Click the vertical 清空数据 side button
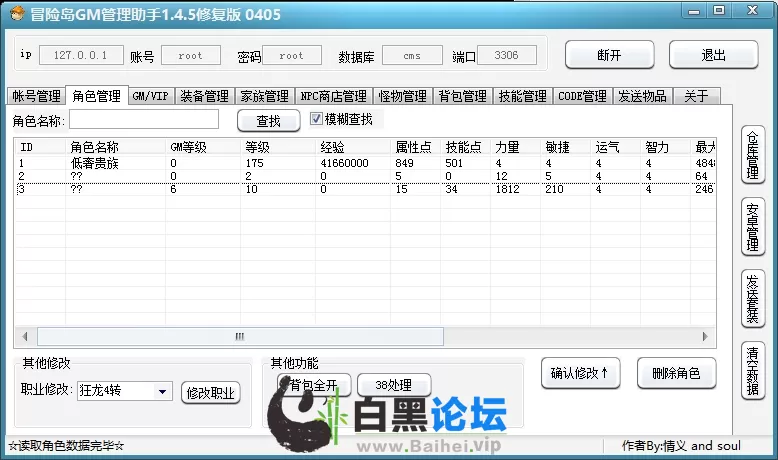This screenshot has height=460, width=778. (752, 369)
